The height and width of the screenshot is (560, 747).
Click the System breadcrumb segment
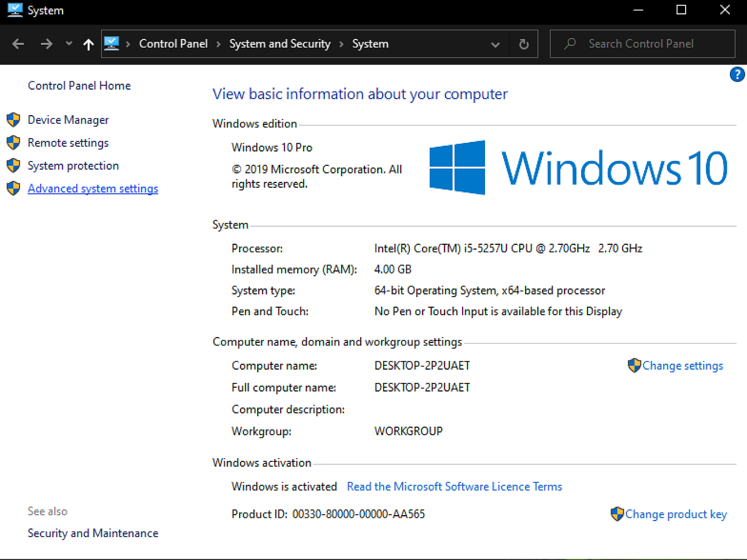click(370, 44)
